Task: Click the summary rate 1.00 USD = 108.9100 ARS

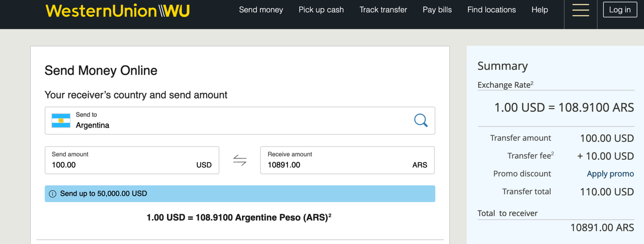Action: pyautogui.click(x=564, y=107)
